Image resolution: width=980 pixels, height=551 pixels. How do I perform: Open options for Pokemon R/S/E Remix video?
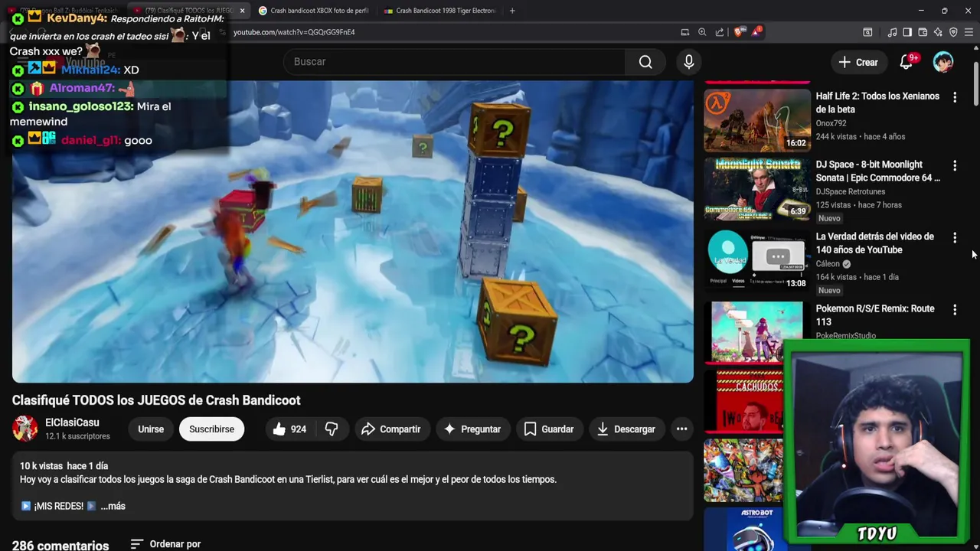(x=955, y=310)
